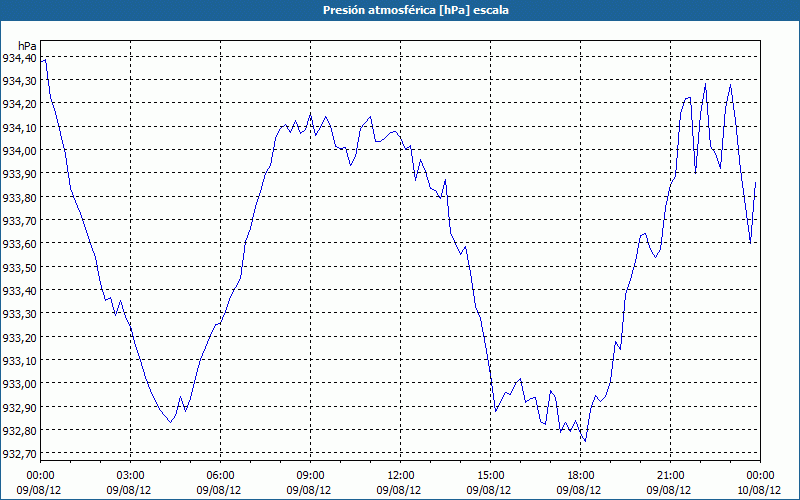Click the 933,70 axis value
This screenshot has height=500, width=800.
point(19,220)
